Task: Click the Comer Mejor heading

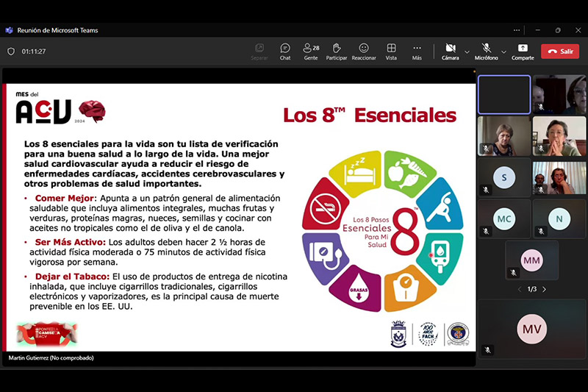Action: click(x=66, y=198)
